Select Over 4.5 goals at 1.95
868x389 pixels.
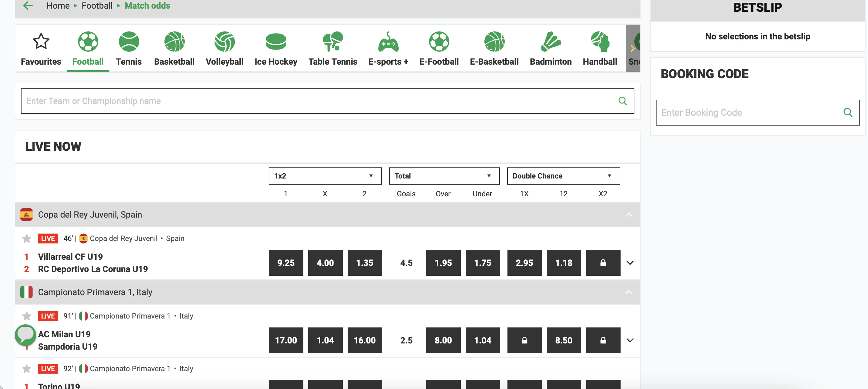[443, 263]
